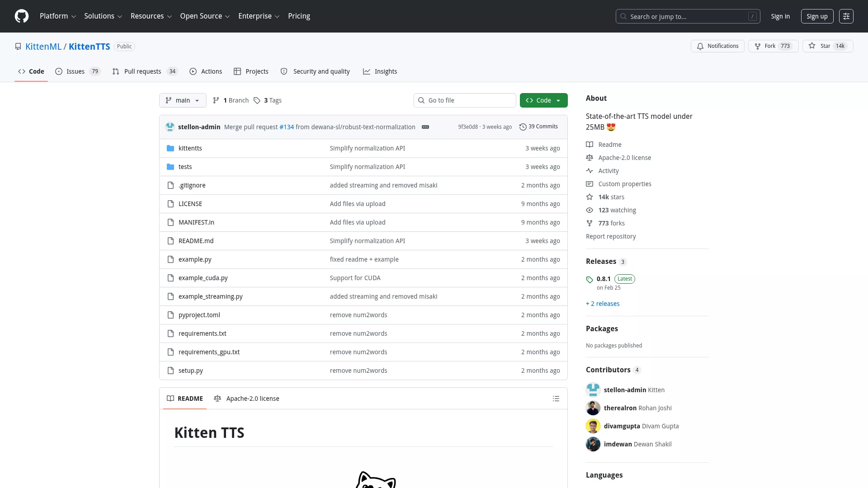Click the Sign in link
Image resolution: width=868 pixels, height=488 pixels.
[x=780, y=16]
